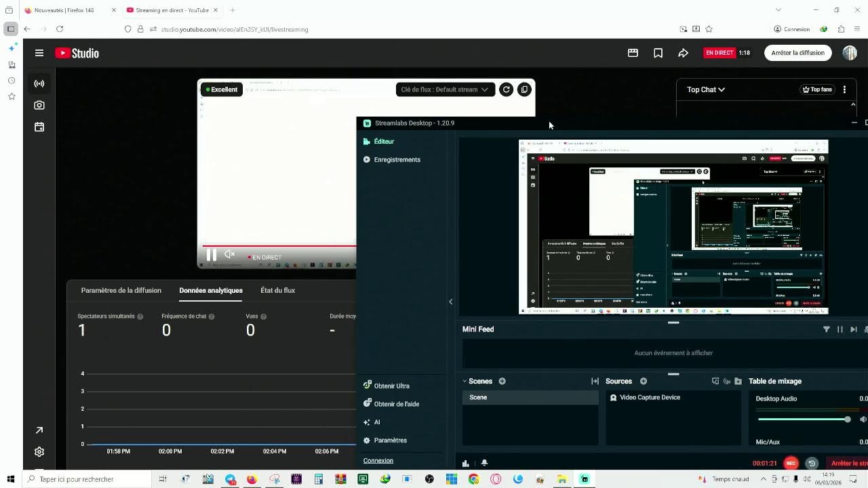Click the bookmark icon in Studio header

(658, 53)
